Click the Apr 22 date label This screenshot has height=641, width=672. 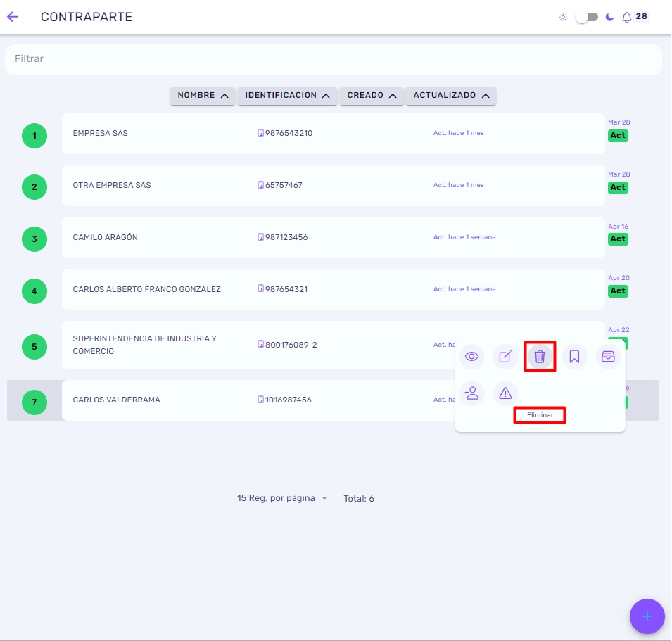point(619,330)
